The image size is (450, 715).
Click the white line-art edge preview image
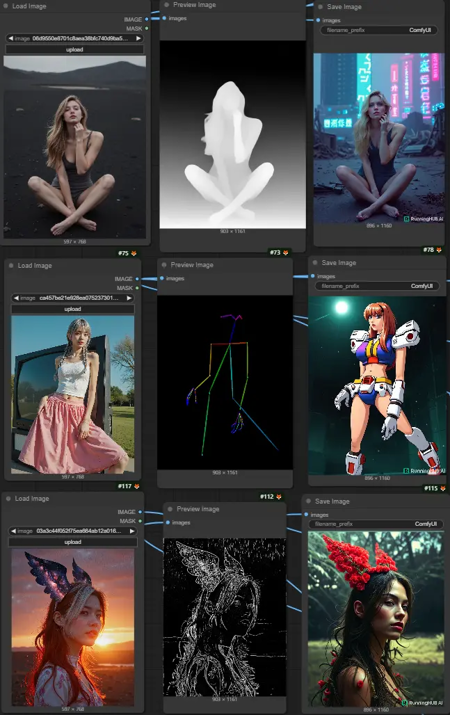(224, 617)
